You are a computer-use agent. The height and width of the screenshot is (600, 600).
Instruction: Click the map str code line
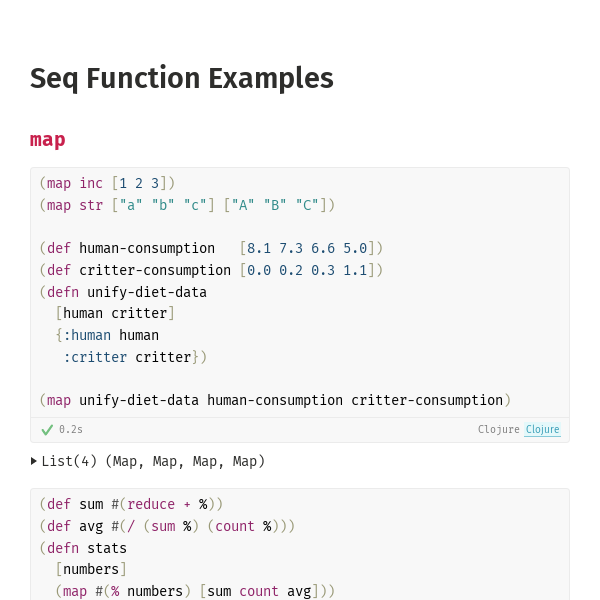click(187, 205)
